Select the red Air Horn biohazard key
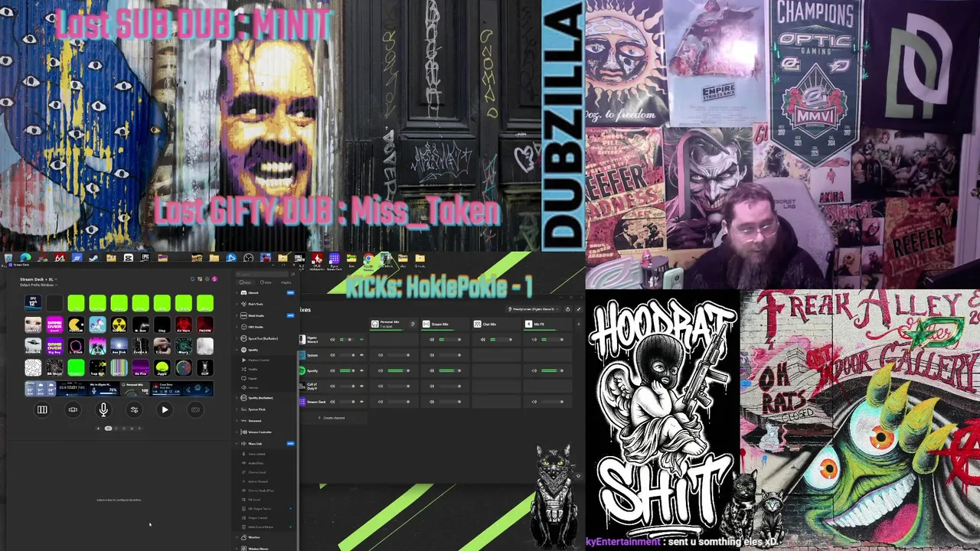The width and height of the screenshot is (980, 551). point(183,324)
